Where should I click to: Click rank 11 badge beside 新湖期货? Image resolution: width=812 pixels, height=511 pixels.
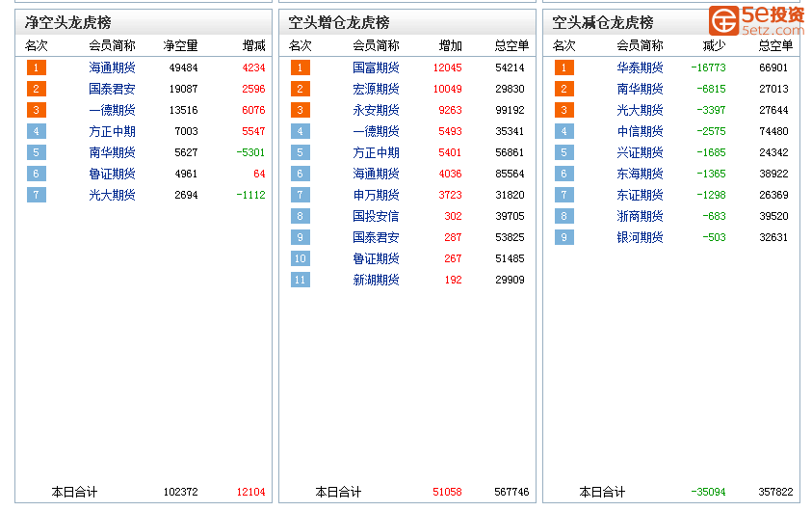300,280
